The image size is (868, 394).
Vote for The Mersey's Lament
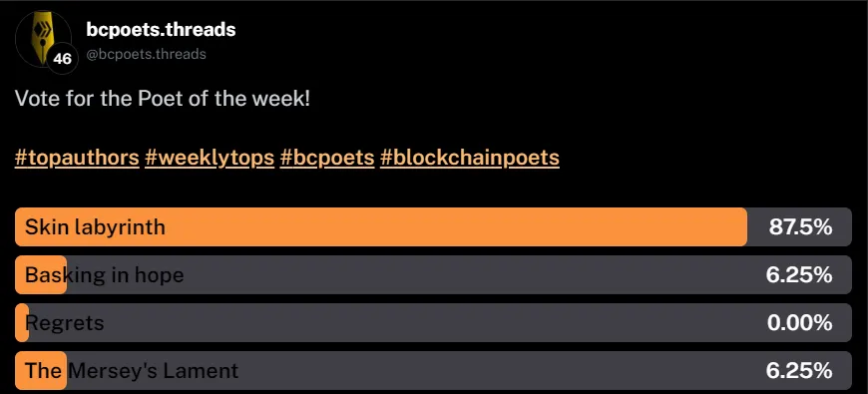pos(433,371)
